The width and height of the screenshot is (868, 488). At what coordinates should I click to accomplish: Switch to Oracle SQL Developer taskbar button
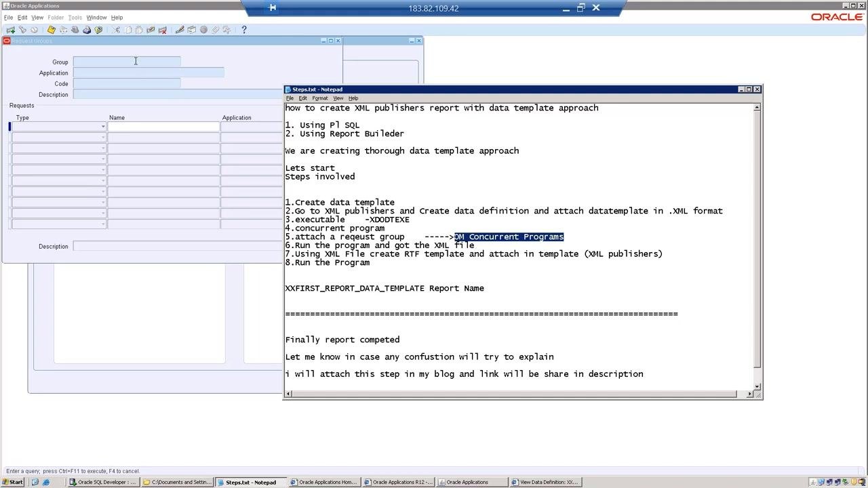[104, 482]
